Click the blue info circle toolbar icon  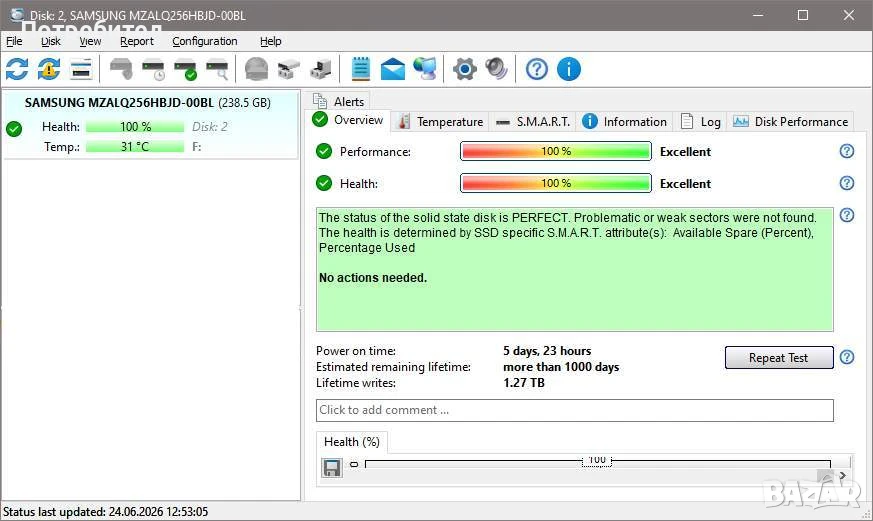click(x=568, y=69)
